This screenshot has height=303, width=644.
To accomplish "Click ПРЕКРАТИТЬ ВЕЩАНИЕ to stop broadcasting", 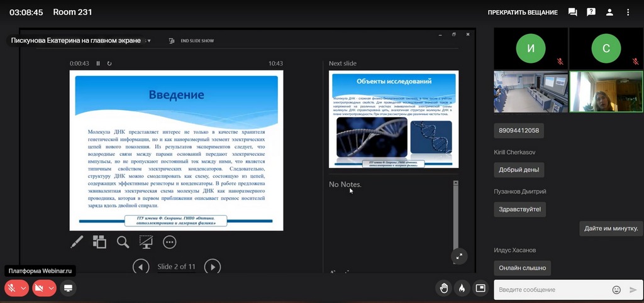I will (523, 13).
